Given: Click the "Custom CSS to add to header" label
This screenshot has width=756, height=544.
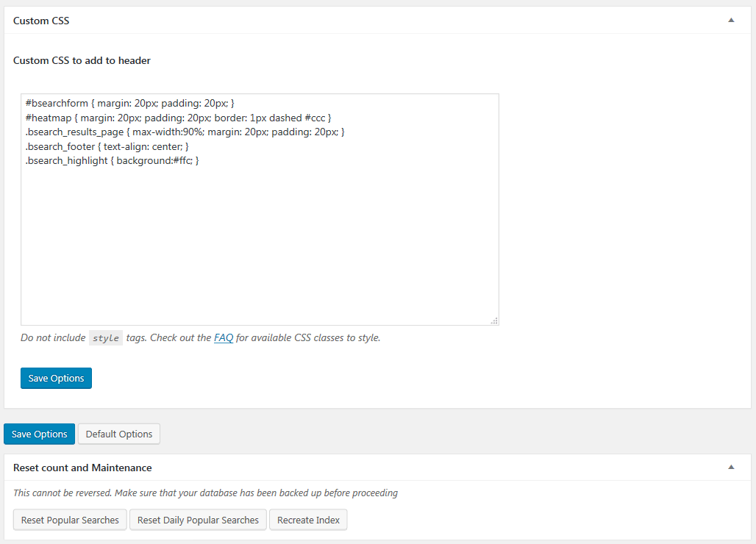Looking at the screenshot, I should click(82, 60).
